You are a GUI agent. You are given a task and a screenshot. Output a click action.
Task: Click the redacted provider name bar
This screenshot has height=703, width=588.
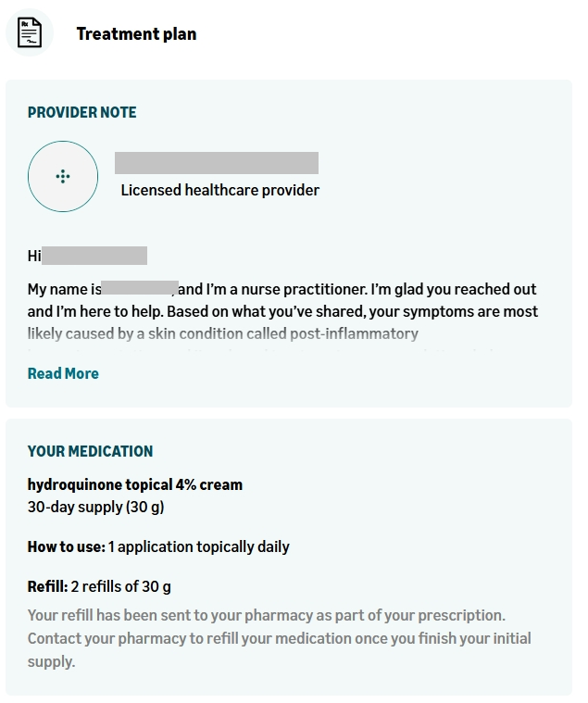pos(217,163)
